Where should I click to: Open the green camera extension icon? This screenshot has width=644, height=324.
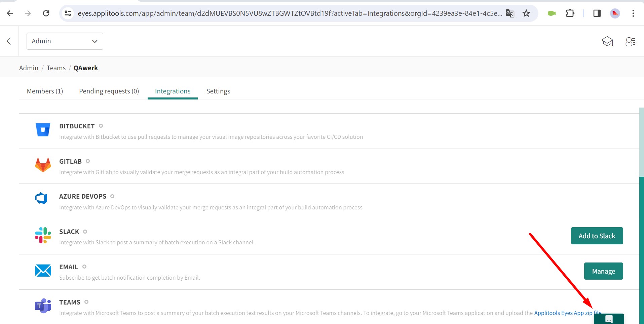click(552, 13)
